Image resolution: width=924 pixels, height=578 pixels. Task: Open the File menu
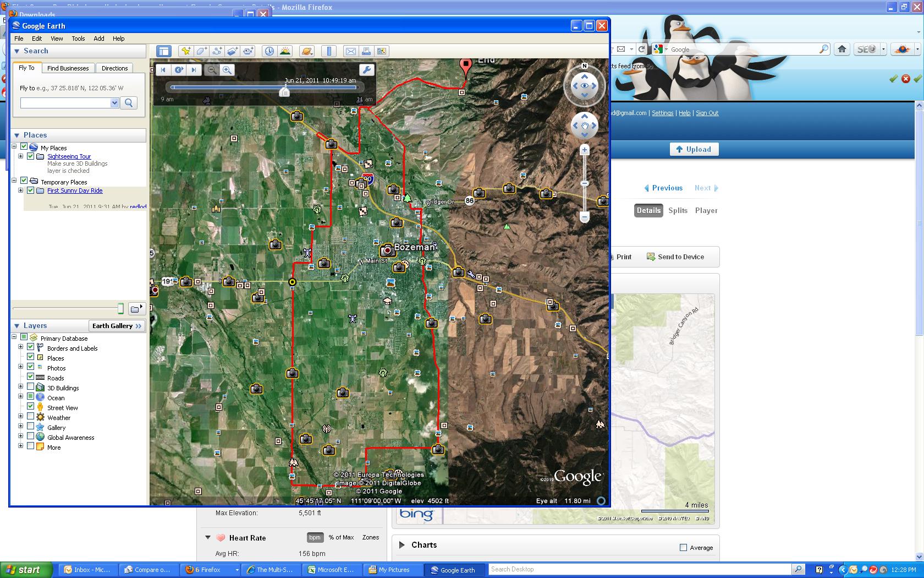[x=19, y=39]
